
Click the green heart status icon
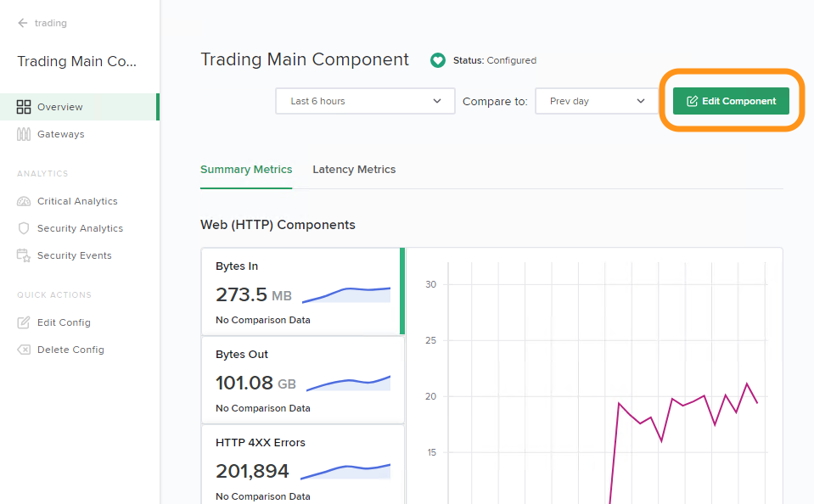tap(438, 61)
